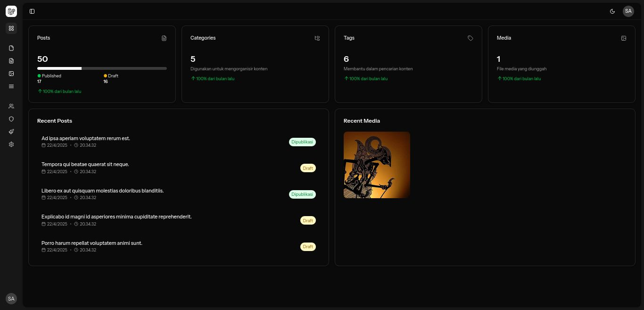Select the Users icon in the sidebar
Image resolution: width=644 pixels, height=310 pixels.
coord(11,106)
